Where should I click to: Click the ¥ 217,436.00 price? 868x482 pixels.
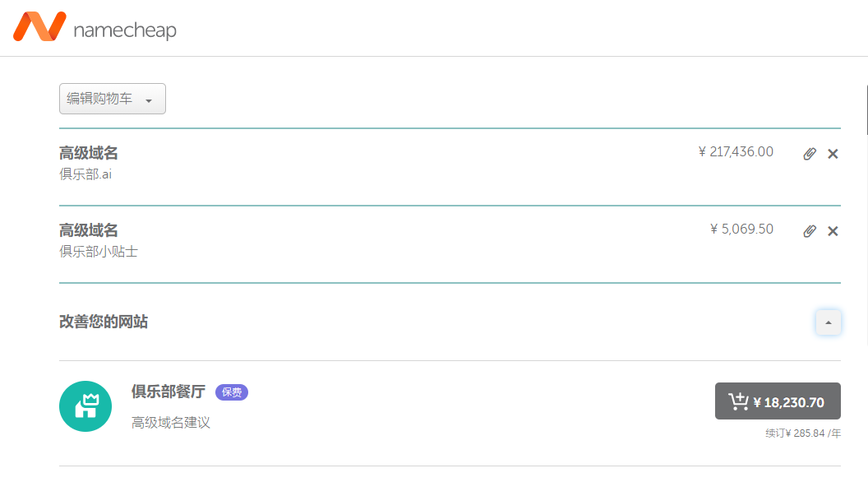[x=736, y=152]
